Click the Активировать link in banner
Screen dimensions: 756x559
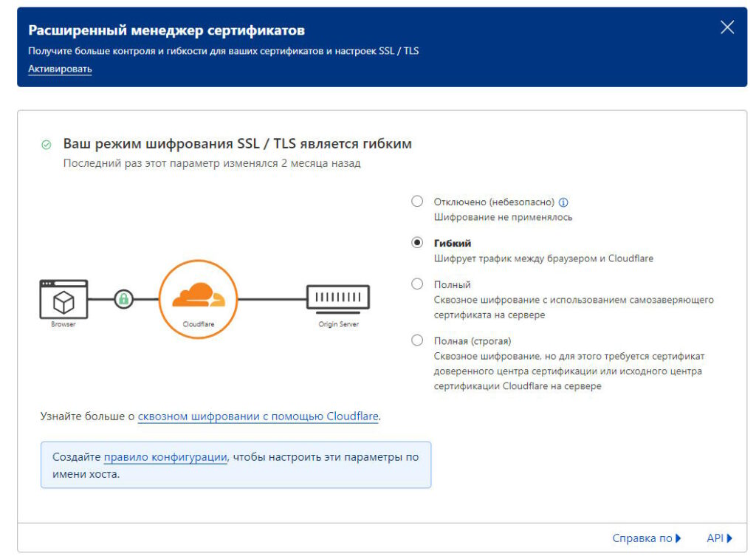click(x=60, y=69)
